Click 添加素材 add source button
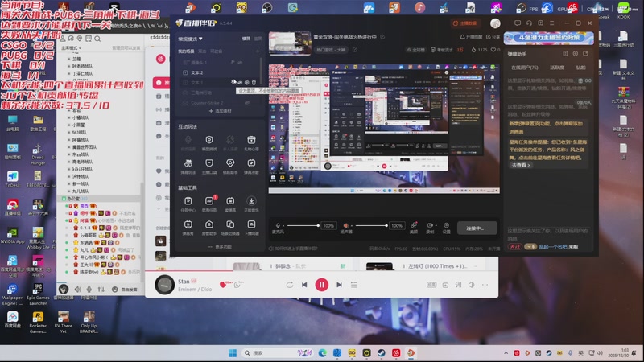 (x=220, y=111)
